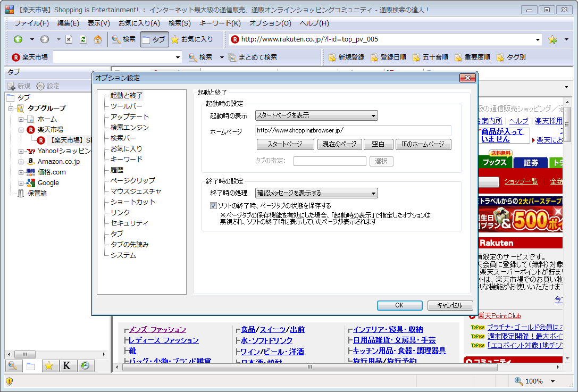The width and height of the screenshot is (578, 392).
Task: Open 起動時の表示 dropdown
Action: [x=316, y=115]
